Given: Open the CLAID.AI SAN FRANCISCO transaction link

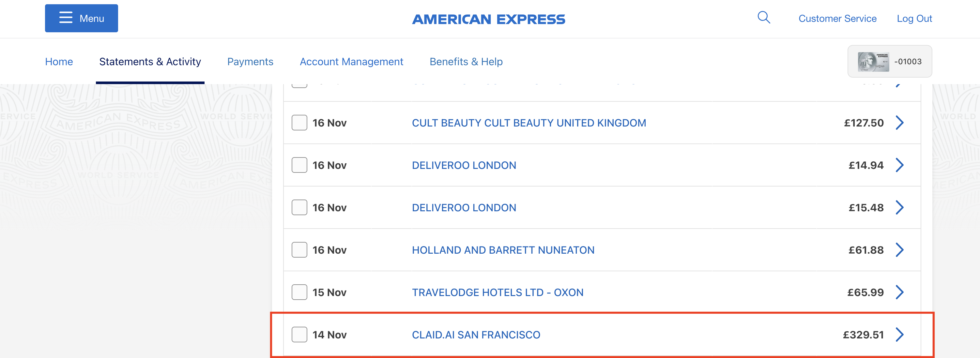Looking at the screenshot, I should pyautogui.click(x=476, y=335).
